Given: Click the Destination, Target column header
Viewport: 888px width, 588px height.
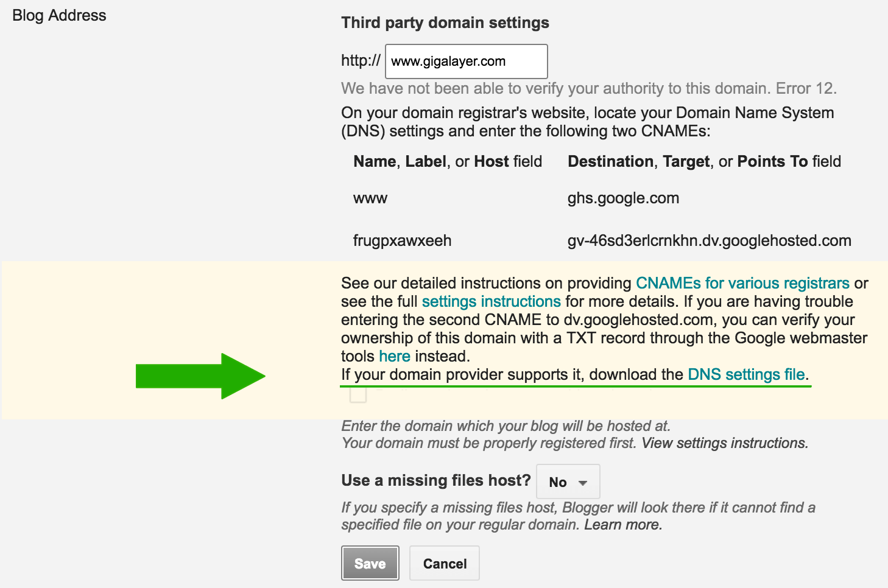Looking at the screenshot, I should (x=703, y=162).
